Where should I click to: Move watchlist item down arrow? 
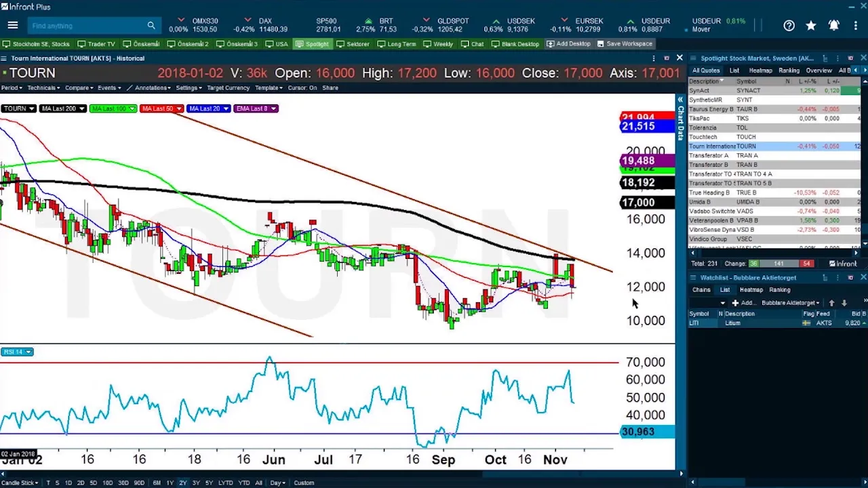coord(844,303)
